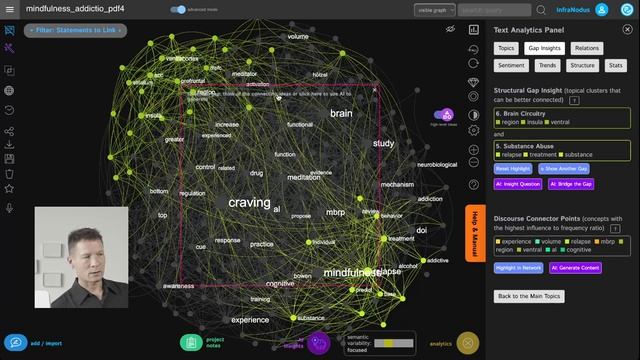
Task: Switch to the Trends tab
Action: (547, 65)
